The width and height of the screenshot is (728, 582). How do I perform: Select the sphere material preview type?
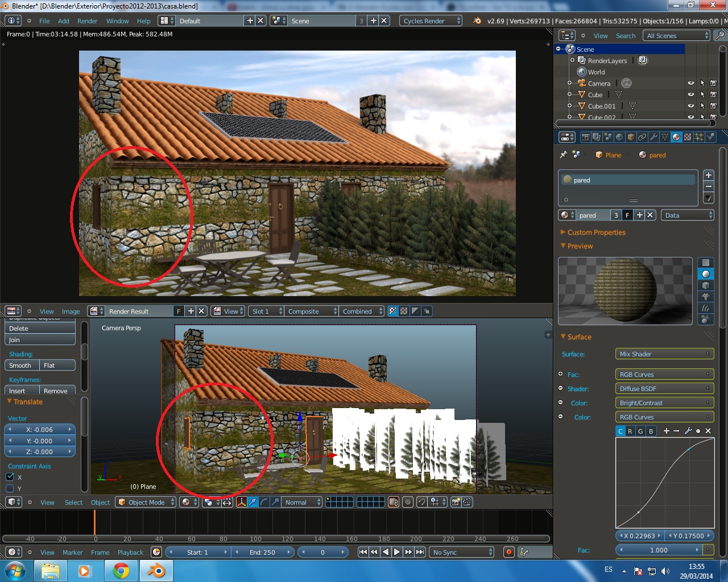706,274
